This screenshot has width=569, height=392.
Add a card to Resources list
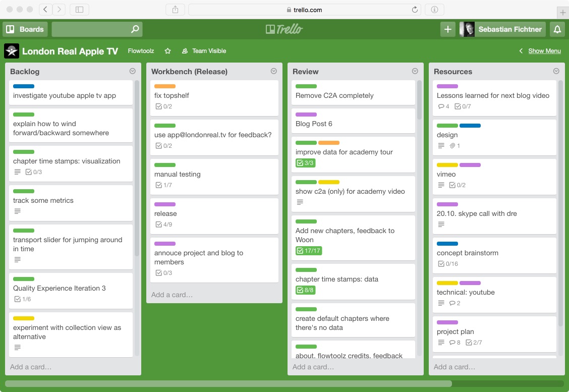454,367
